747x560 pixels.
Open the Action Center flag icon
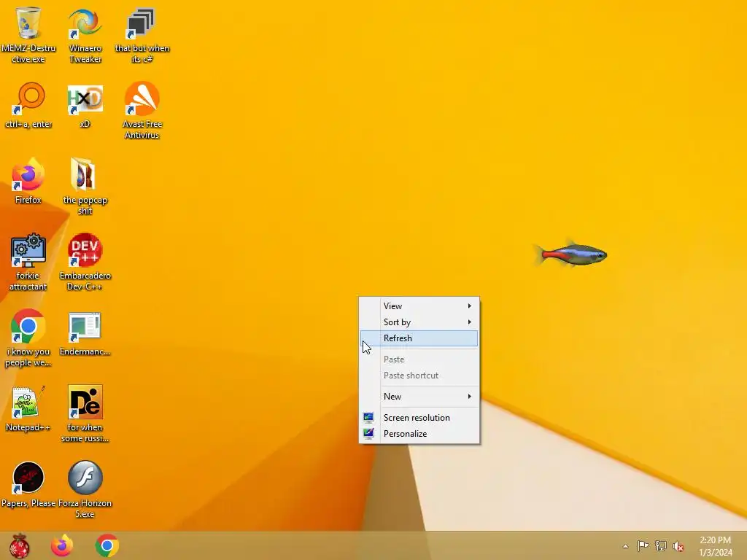[x=643, y=545]
